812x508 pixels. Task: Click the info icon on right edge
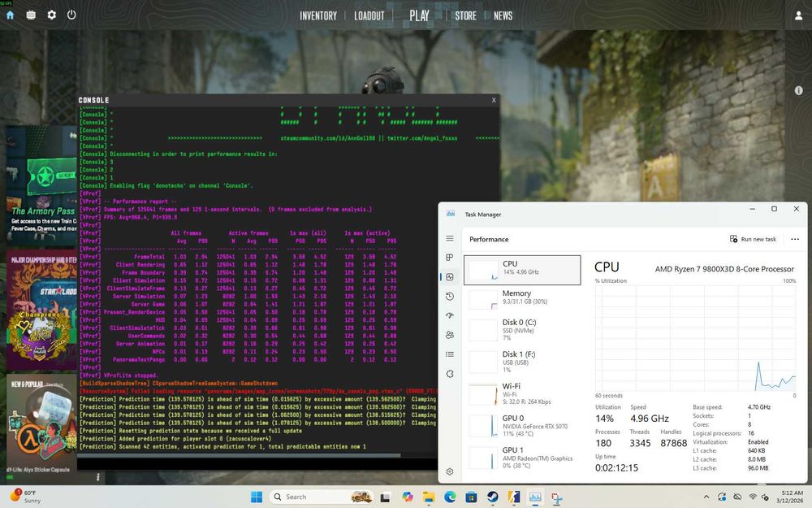coord(798,90)
